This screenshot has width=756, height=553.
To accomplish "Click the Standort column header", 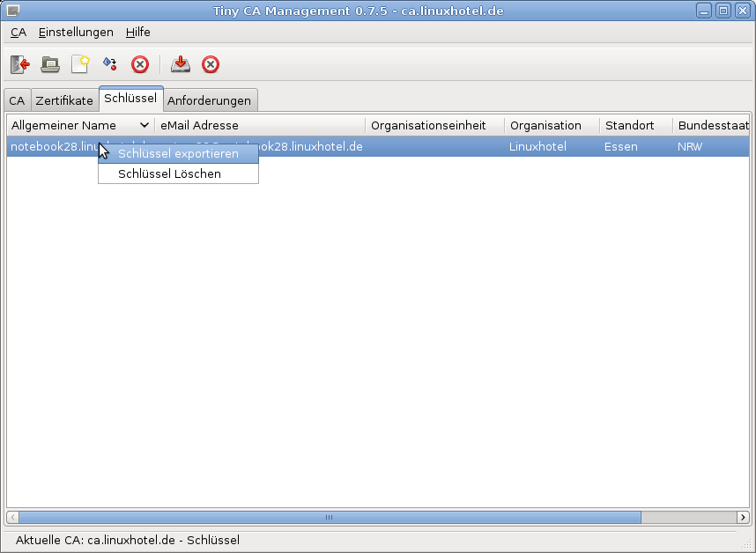I will point(629,125).
